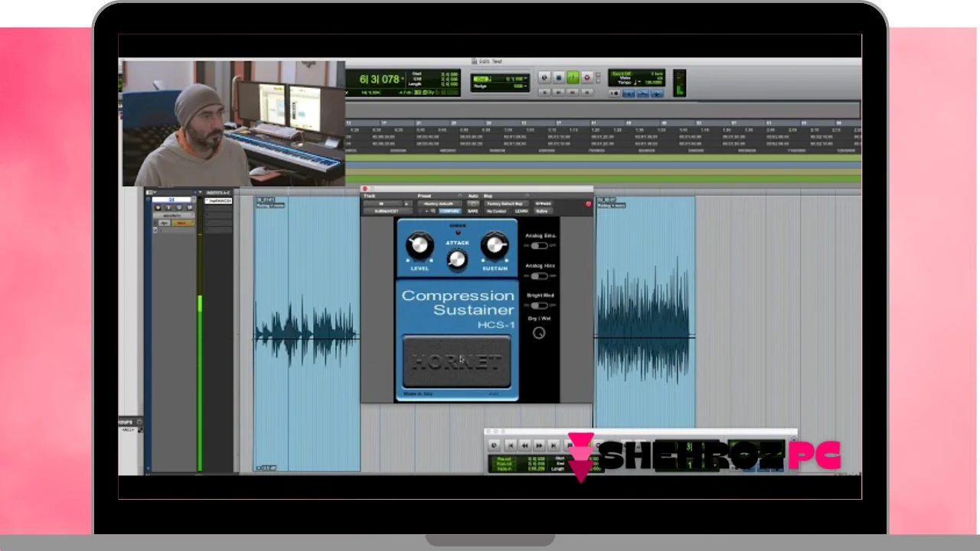Open the track selector in the plugin header

(x=384, y=204)
